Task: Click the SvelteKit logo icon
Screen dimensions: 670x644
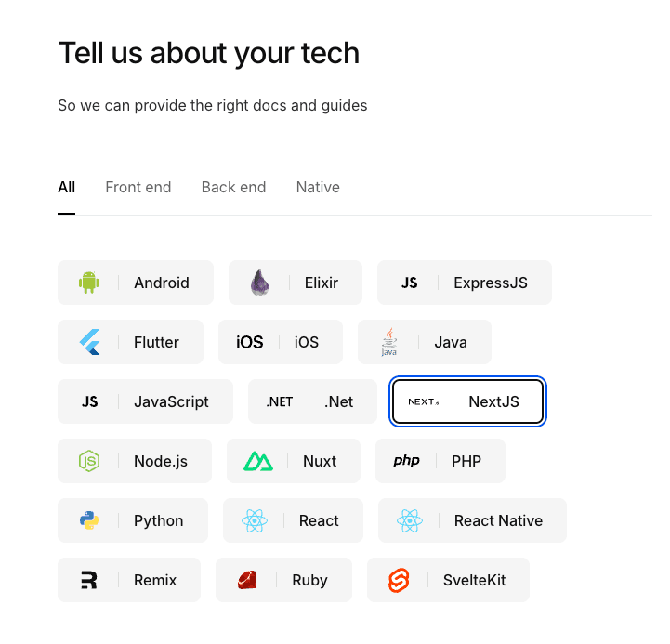Action: pos(399,580)
